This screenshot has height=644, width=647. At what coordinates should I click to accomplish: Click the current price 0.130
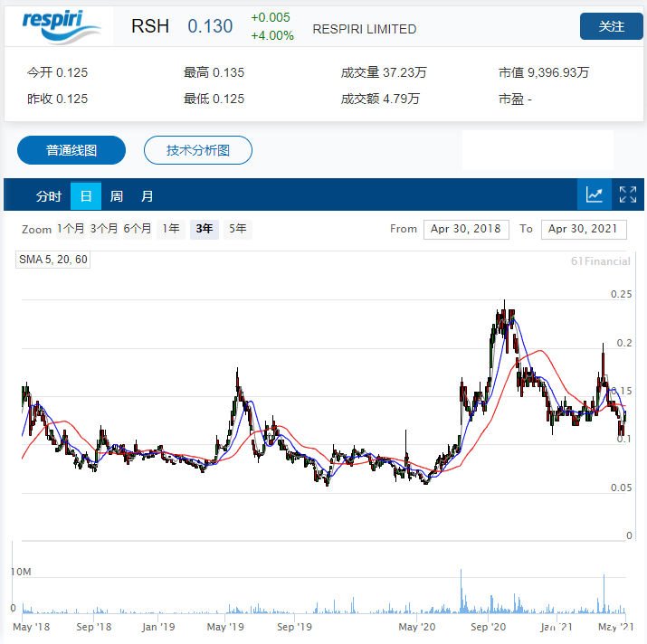(211, 26)
